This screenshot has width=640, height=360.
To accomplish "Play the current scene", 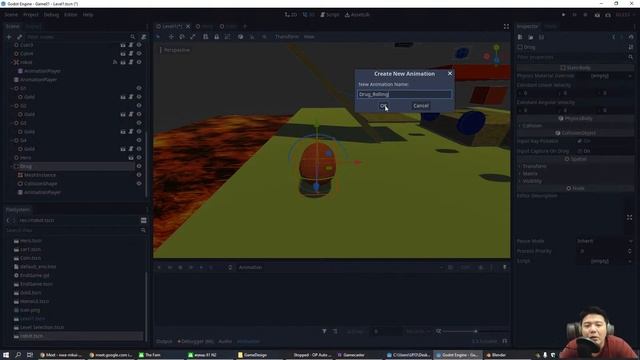I will coord(597,15).
